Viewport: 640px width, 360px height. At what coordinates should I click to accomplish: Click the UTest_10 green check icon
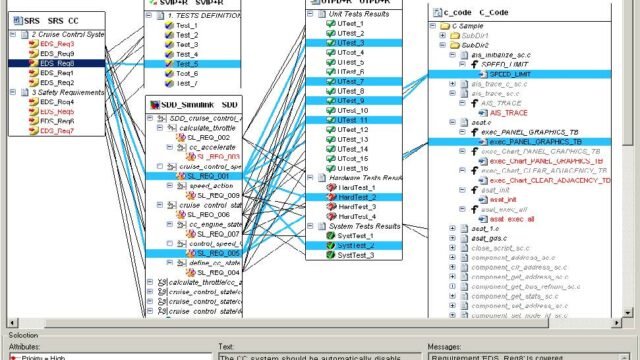coord(331,110)
